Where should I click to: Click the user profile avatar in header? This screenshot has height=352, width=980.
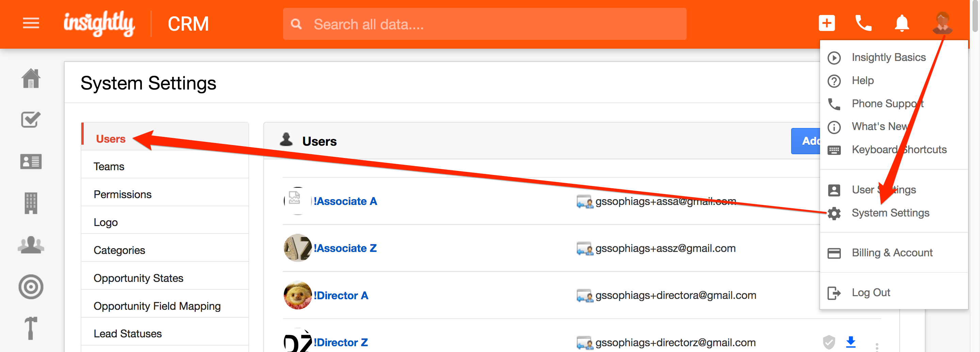[942, 23]
